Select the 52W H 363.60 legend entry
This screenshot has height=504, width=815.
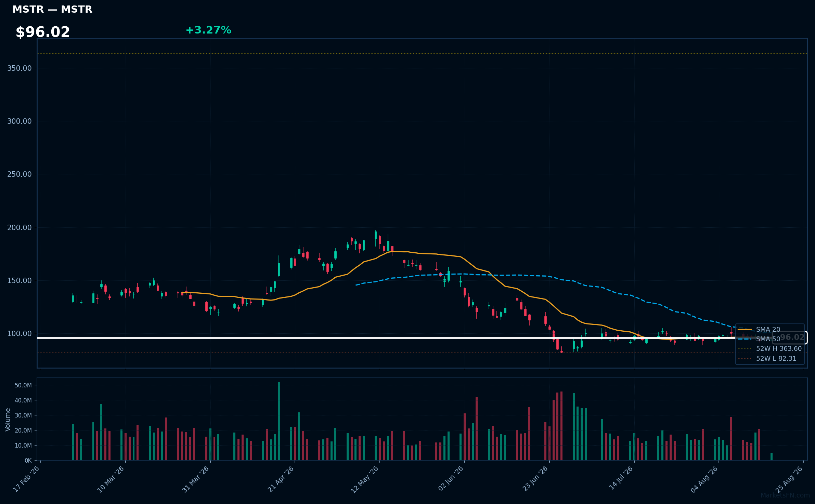pos(770,348)
